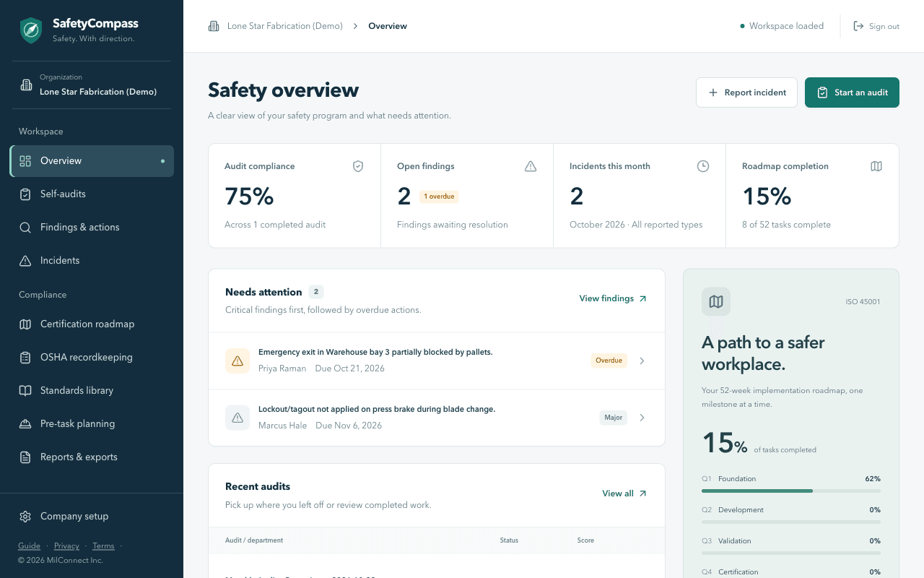Screen dimensions: 924x578
Task: Click the shield icon in Audit compliance card
Action: click(358, 166)
